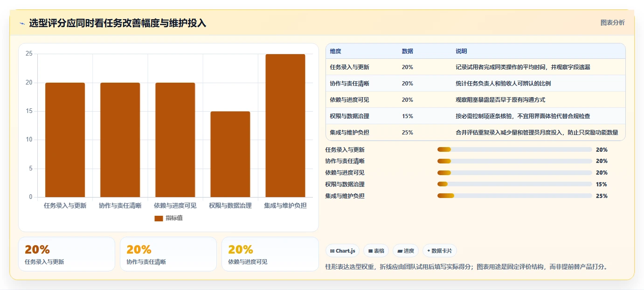
Task: Click the 图表分析 label in header
Action: click(612, 22)
